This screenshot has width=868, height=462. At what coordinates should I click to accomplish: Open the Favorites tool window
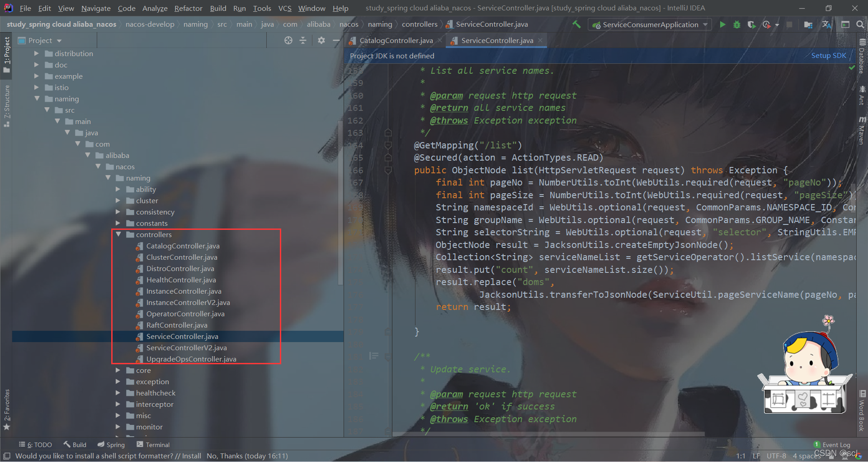6,410
